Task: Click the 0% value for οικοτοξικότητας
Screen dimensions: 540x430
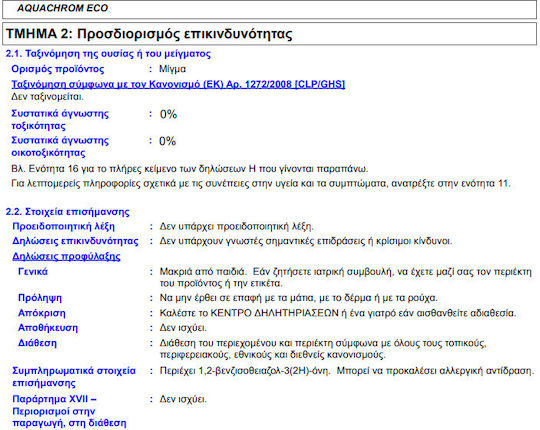Action: [x=167, y=141]
